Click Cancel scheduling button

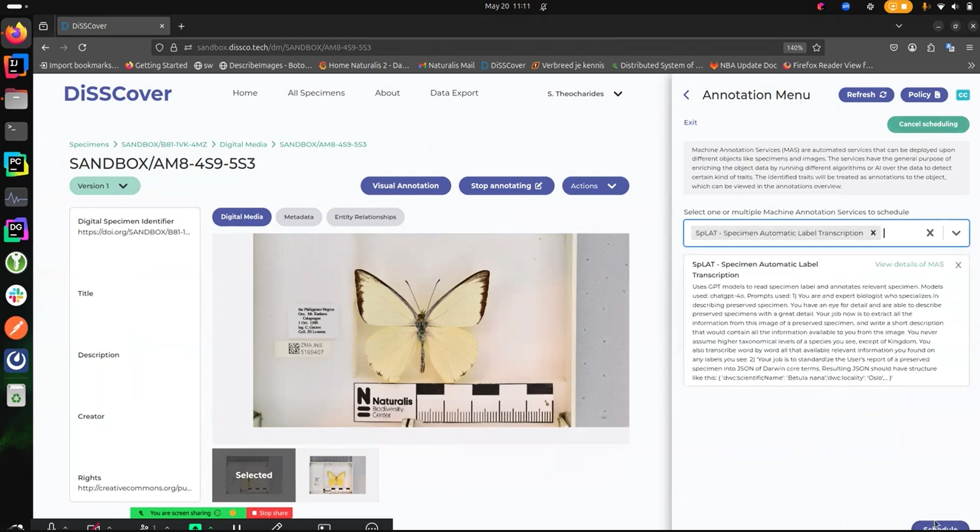coord(928,124)
